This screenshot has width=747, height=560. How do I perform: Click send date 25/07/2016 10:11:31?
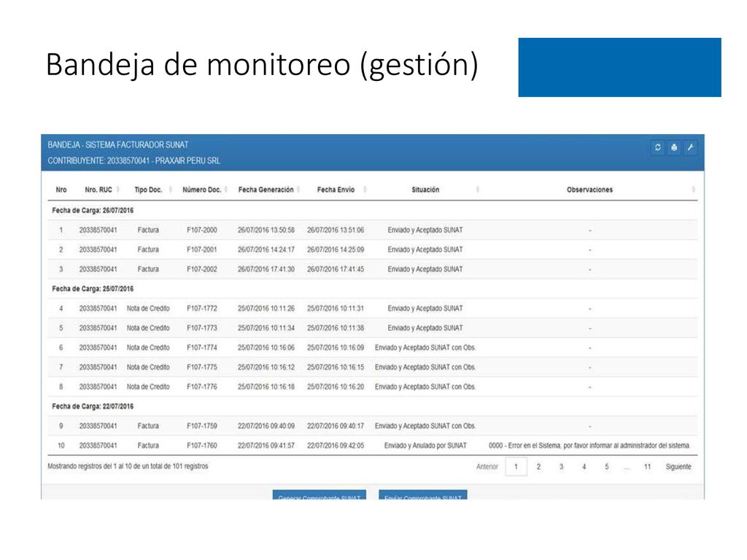tap(336, 308)
